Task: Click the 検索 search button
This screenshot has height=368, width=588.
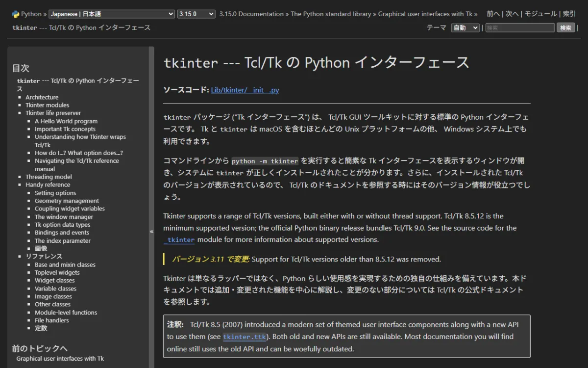Action: pyautogui.click(x=565, y=27)
